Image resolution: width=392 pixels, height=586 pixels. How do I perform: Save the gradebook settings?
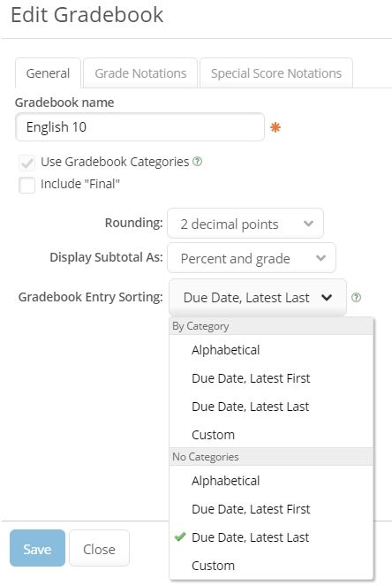[37, 548]
